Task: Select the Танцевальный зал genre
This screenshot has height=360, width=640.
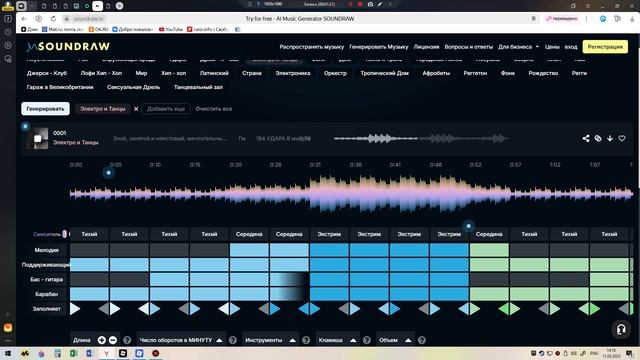Action: 198,87
